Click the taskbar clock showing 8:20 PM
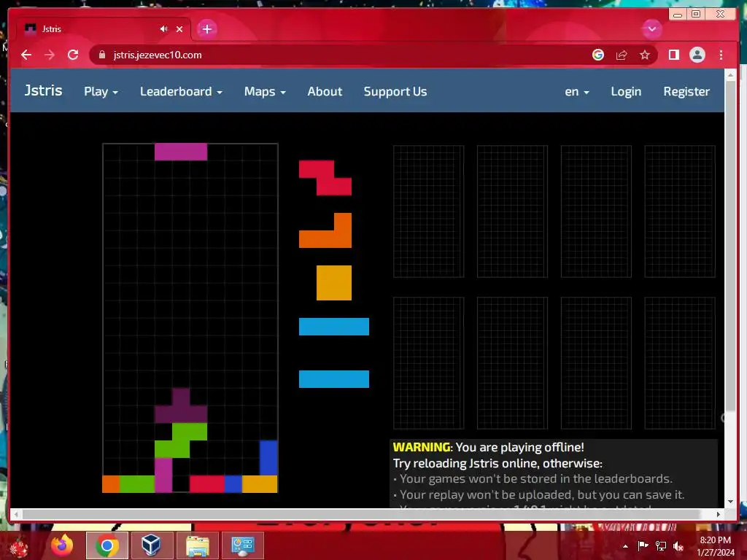This screenshot has width=747, height=560. (715, 546)
